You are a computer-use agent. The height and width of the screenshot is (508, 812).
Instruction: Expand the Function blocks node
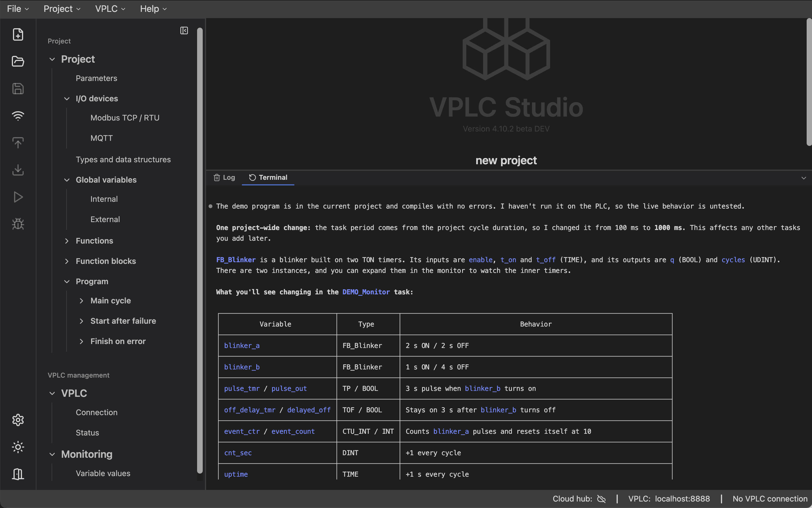(x=67, y=261)
